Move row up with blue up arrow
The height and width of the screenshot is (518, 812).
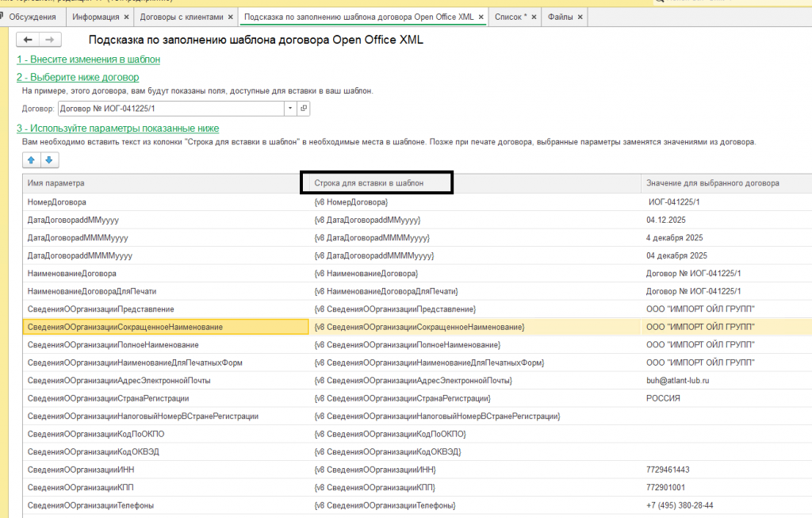tap(32, 160)
